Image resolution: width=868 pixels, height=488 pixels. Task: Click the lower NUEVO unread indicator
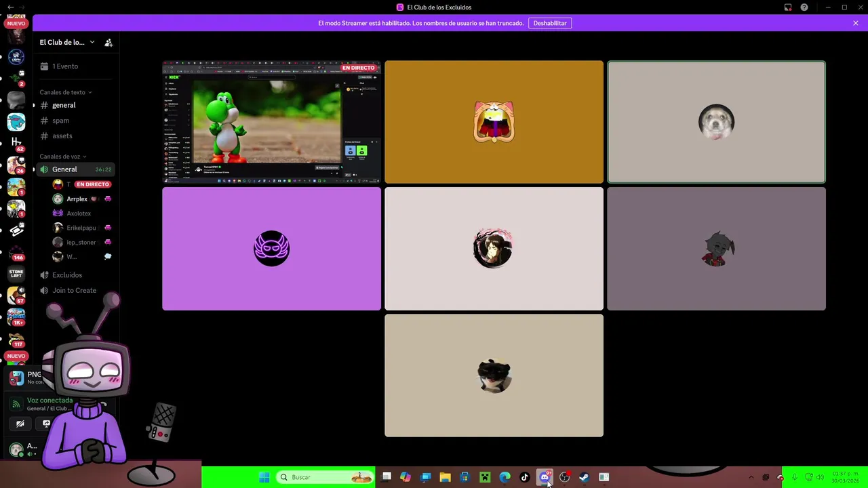16,356
